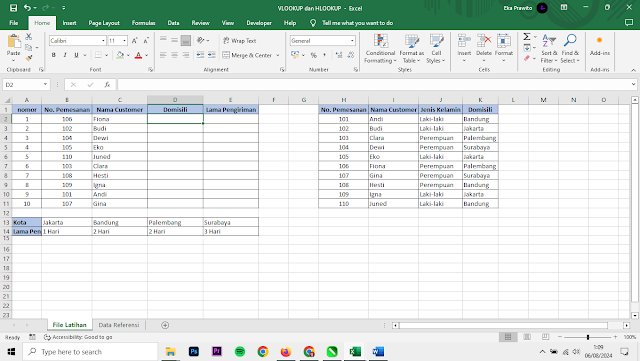Click the zoom in plus button
The image size is (640, 361).
point(616,337)
